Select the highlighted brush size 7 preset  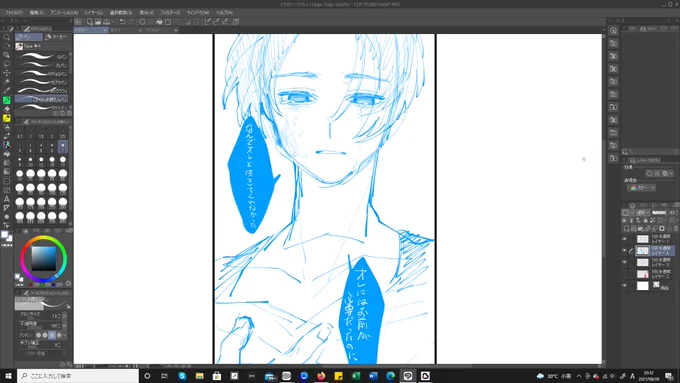click(63, 147)
